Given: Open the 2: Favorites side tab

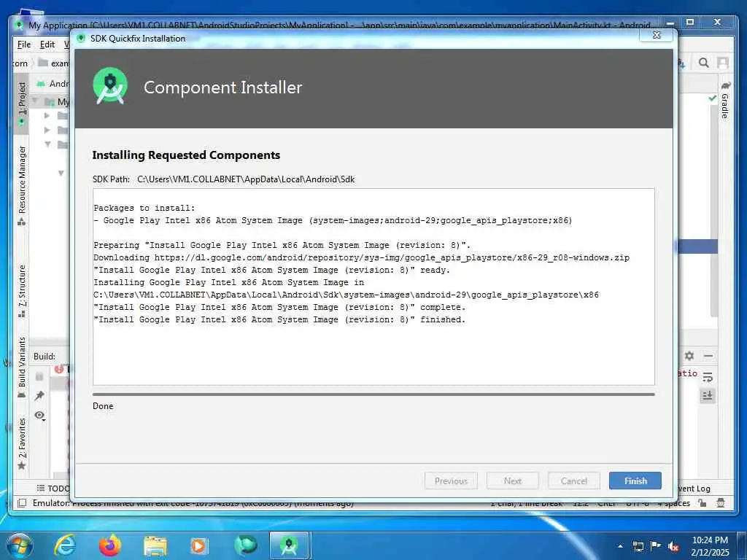Looking at the screenshot, I should 21,444.
